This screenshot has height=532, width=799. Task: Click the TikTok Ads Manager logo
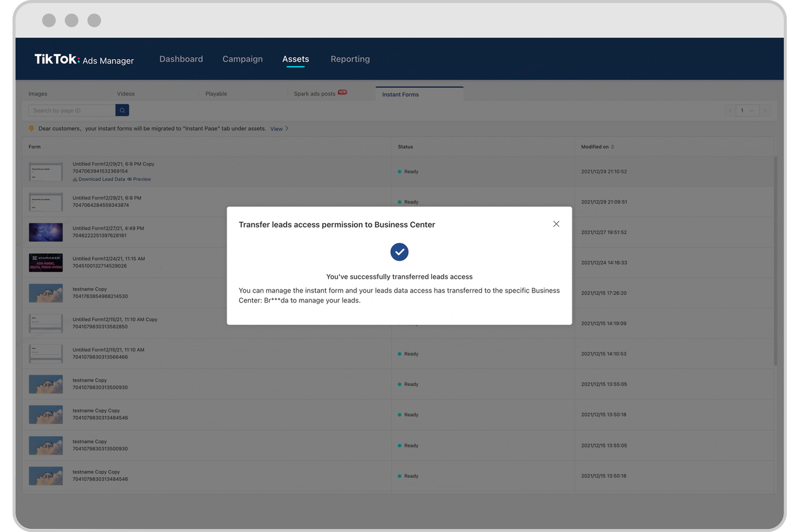84,59
